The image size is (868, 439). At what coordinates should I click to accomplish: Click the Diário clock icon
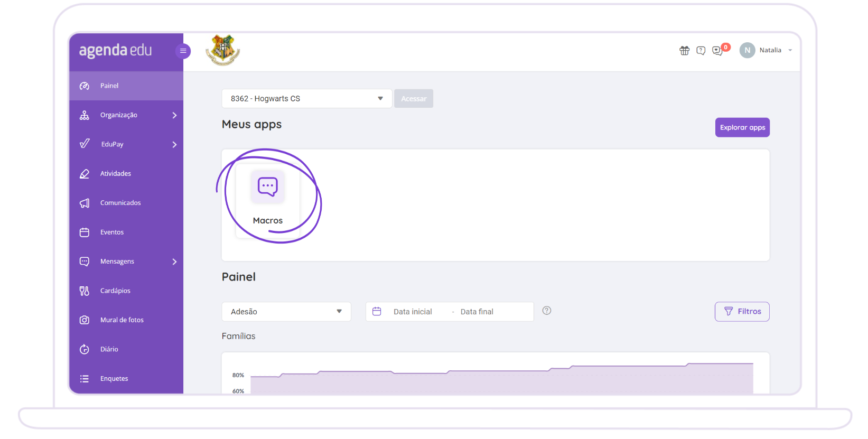[x=85, y=349]
